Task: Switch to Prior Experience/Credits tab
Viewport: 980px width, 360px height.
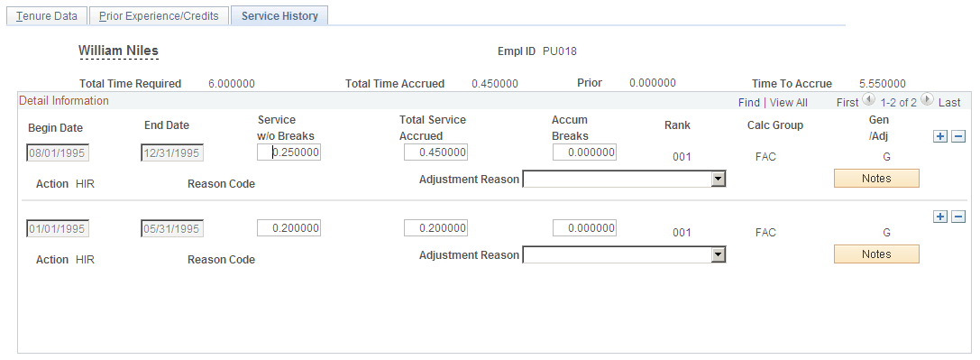Action: (159, 15)
